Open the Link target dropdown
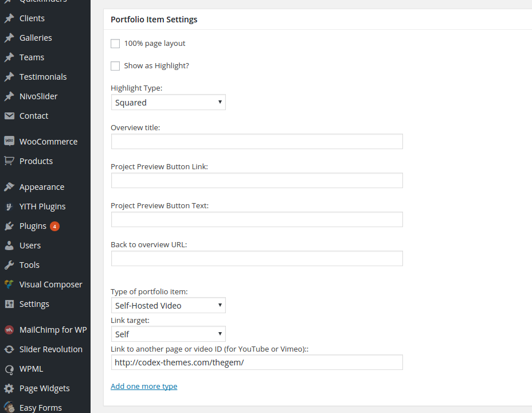Image resolution: width=532 pixels, height=413 pixels. 168,334
